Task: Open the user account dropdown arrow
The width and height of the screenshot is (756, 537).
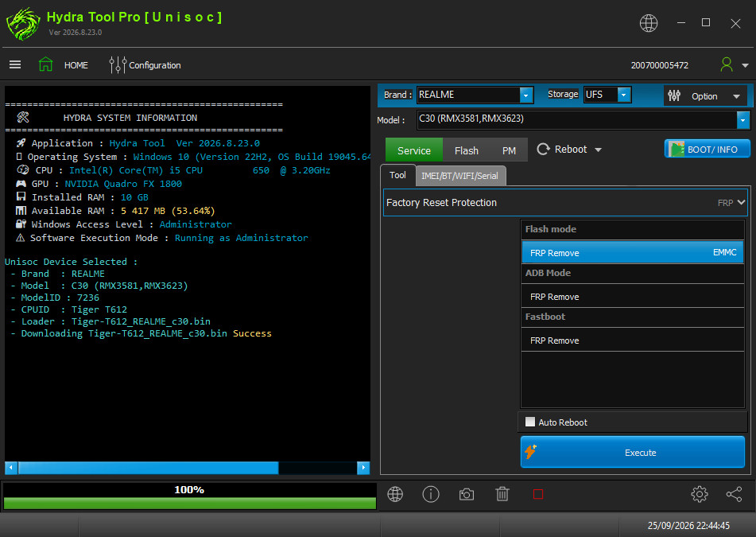Action: click(745, 65)
